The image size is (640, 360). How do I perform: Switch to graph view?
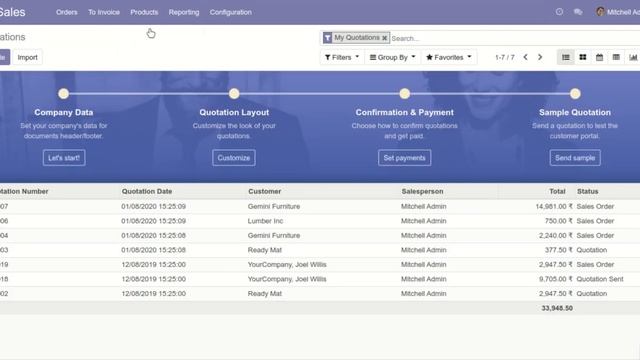click(633, 57)
